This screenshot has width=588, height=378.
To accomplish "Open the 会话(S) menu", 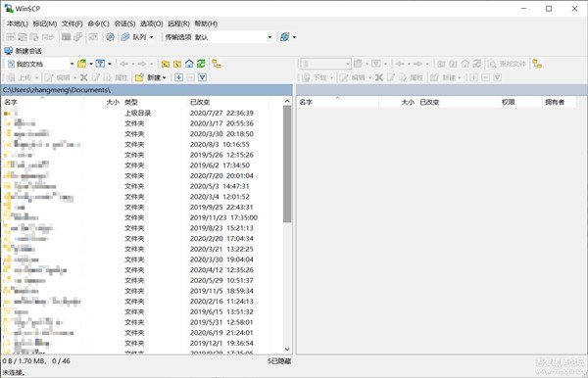I will pos(124,24).
